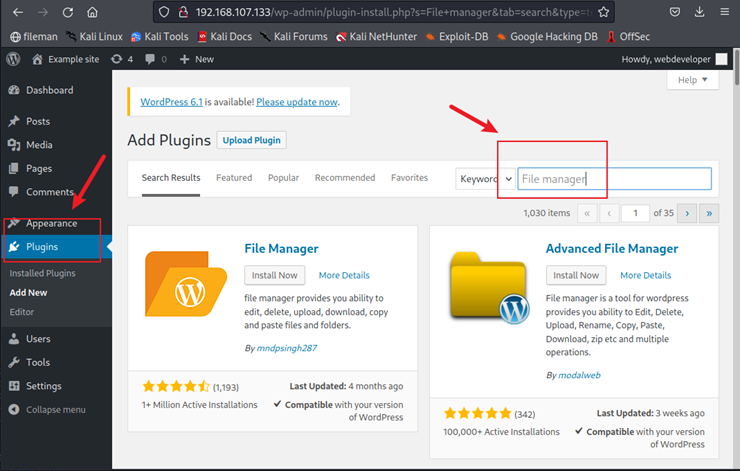The height and width of the screenshot is (471, 740).
Task: Open Kali Forums bookmark
Action: click(294, 37)
